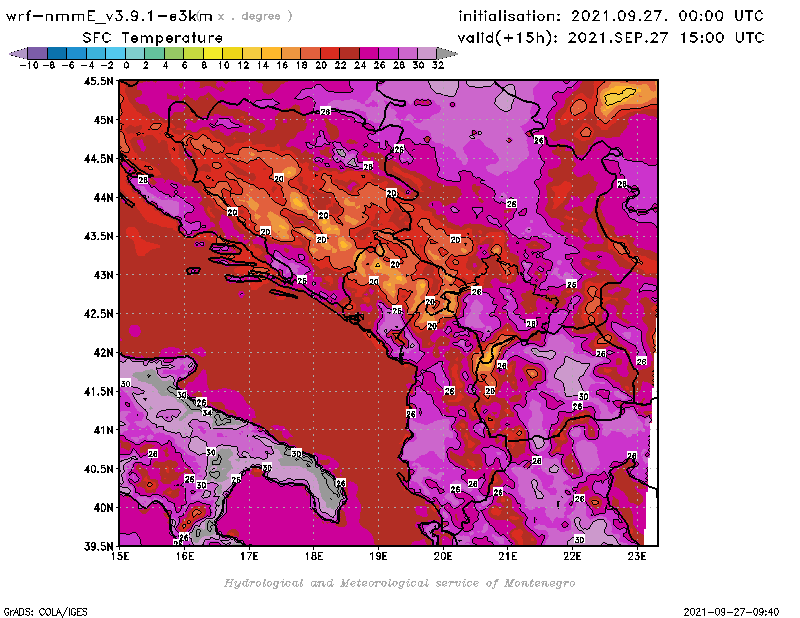Click the 42N latitude axis label
This screenshot has width=800, height=618.
click(x=103, y=352)
